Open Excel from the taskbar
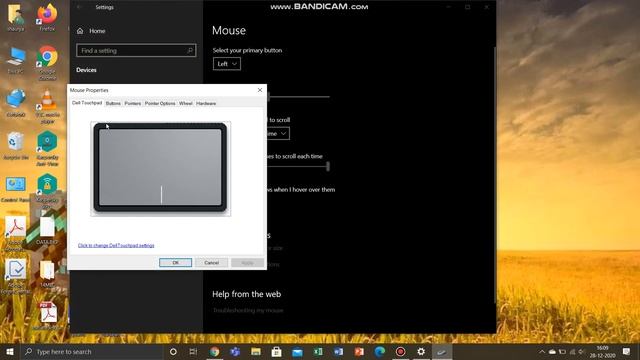Image resolution: width=640 pixels, height=360 pixels. [318, 351]
